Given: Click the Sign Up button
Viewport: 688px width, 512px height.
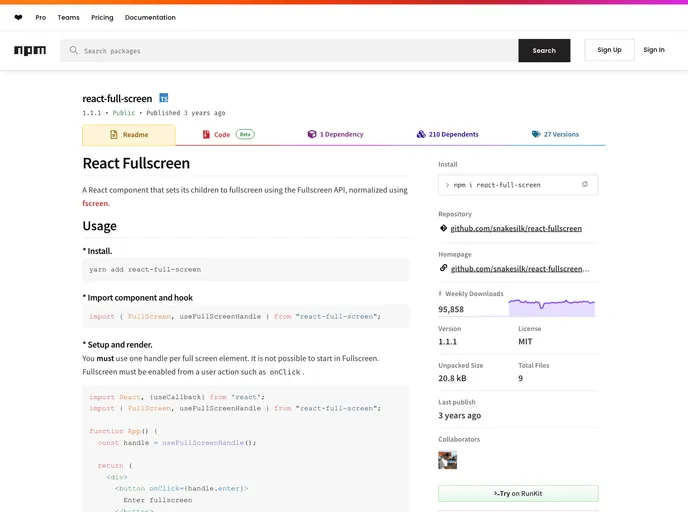Looking at the screenshot, I should (609, 50).
